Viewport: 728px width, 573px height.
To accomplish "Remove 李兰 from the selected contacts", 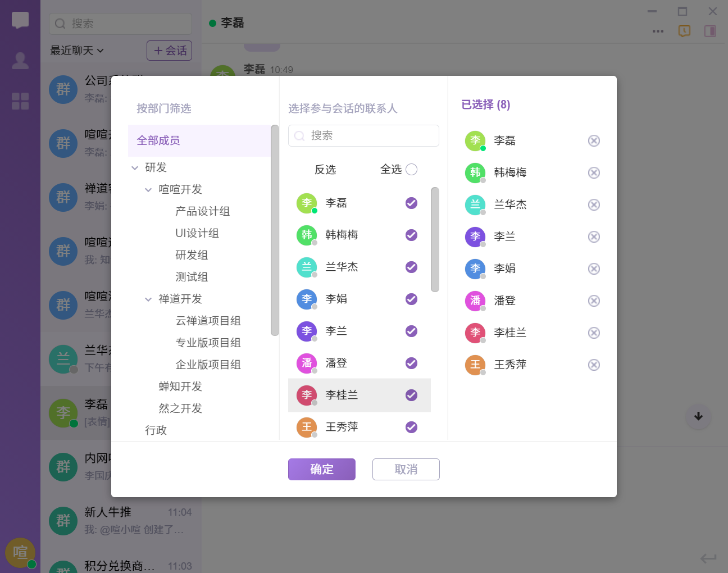I will tap(594, 237).
